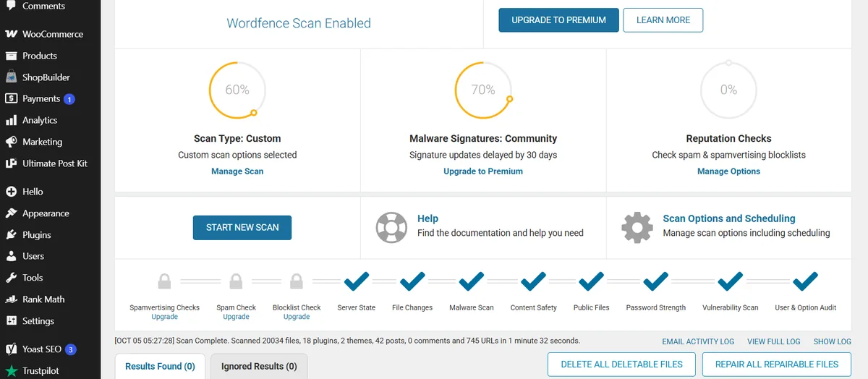The width and height of the screenshot is (868, 379).
Task: Click the Vulnerability Scan checkmark icon
Action: pyautogui.click(x=731, y=280)
